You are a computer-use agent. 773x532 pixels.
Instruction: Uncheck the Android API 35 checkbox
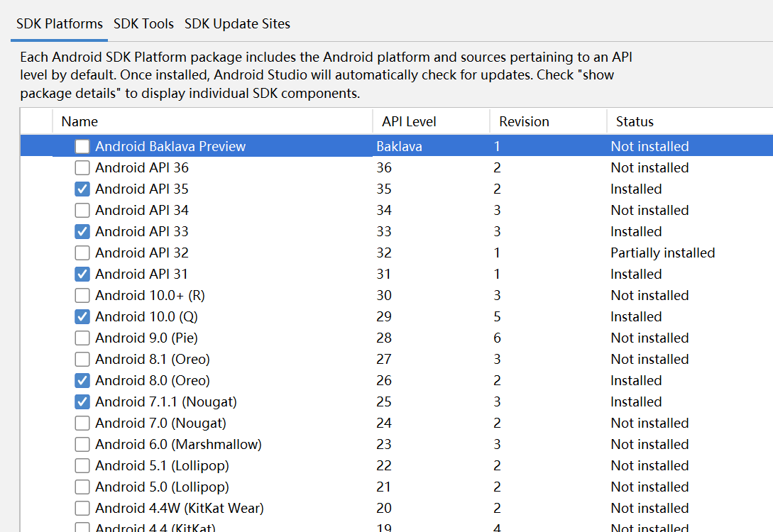[82, 189]
